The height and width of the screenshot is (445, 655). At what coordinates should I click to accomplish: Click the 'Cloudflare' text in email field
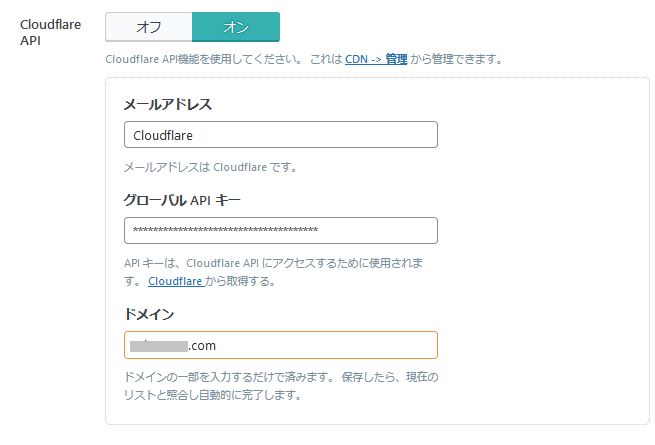[163, 135]
